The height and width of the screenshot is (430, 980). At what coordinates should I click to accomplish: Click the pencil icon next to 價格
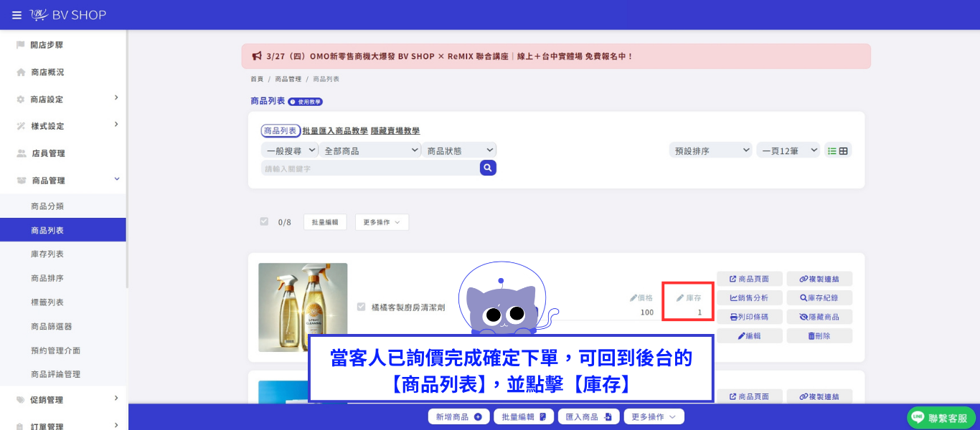point(633,297)
